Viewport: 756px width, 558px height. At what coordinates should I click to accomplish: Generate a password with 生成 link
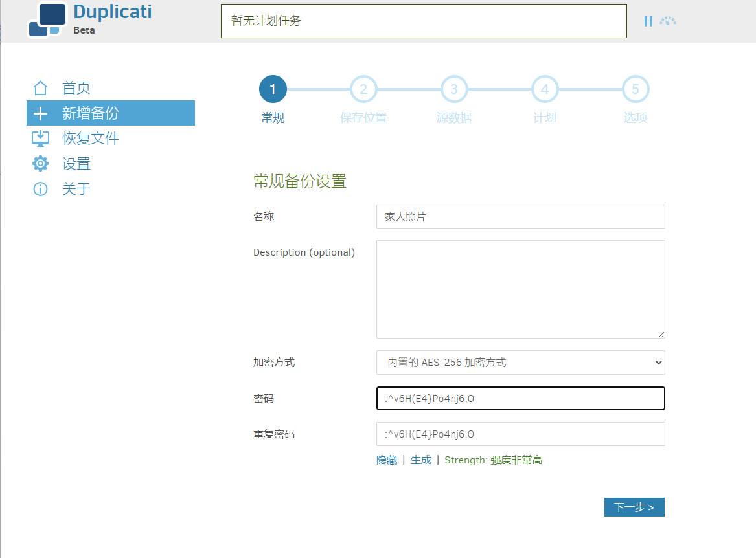[420, 460]
